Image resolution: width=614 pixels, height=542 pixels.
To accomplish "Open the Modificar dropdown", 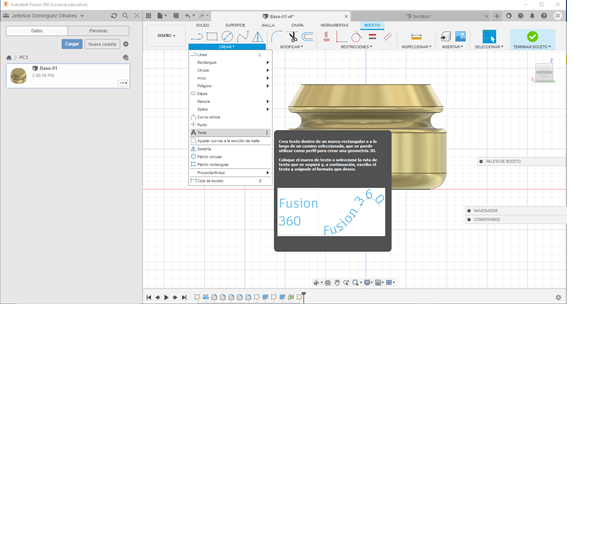I will tap(291, 47).
